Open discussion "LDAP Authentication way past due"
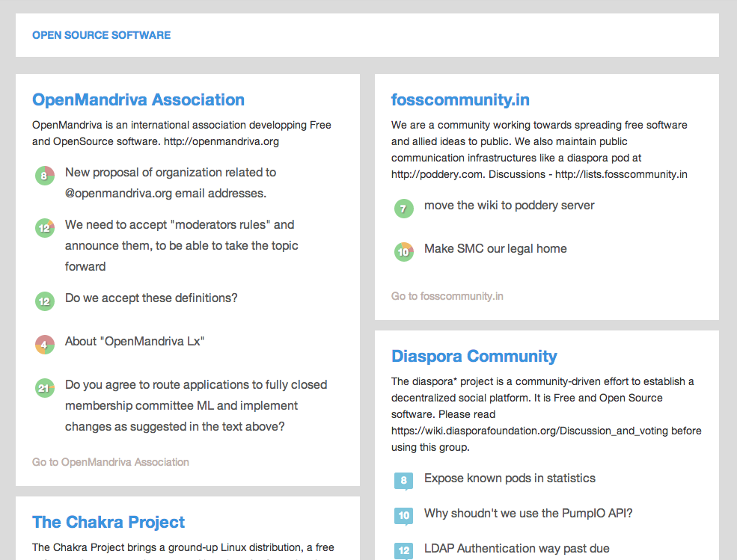Image resolution: width=737 pixels, height=560 pixels. [x=516, y=548]
